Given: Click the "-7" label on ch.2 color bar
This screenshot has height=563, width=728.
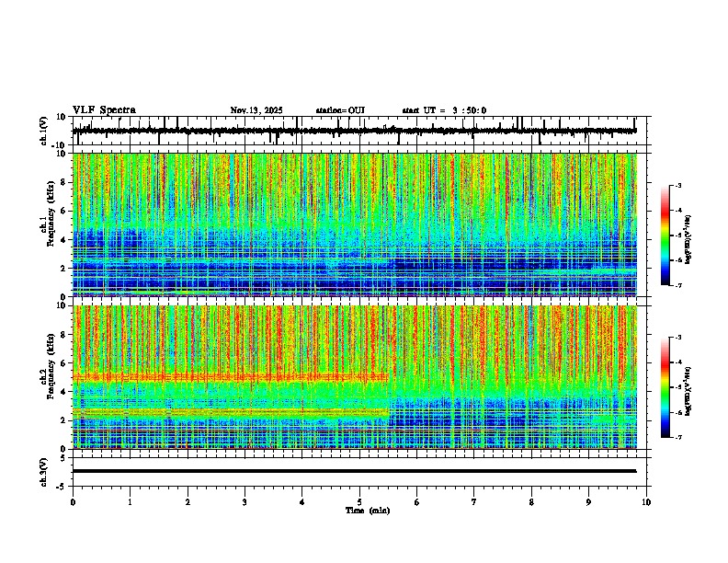Looking at the screenshot, I should [x=677, y=437].
